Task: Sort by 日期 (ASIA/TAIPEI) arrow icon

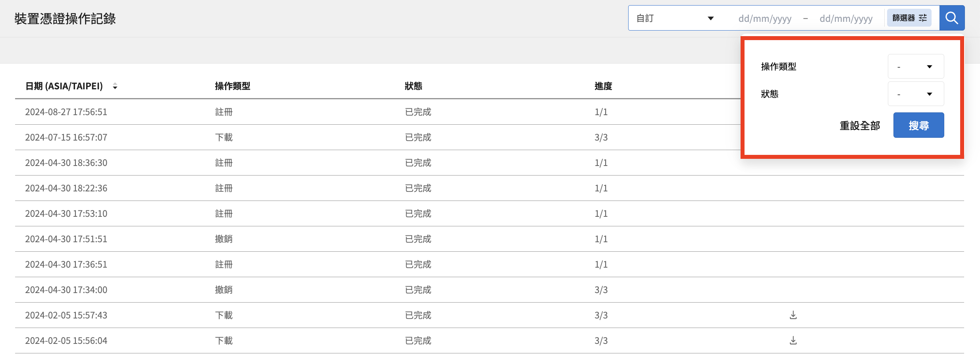Action: pyautogui.click(x=115, y=86)
